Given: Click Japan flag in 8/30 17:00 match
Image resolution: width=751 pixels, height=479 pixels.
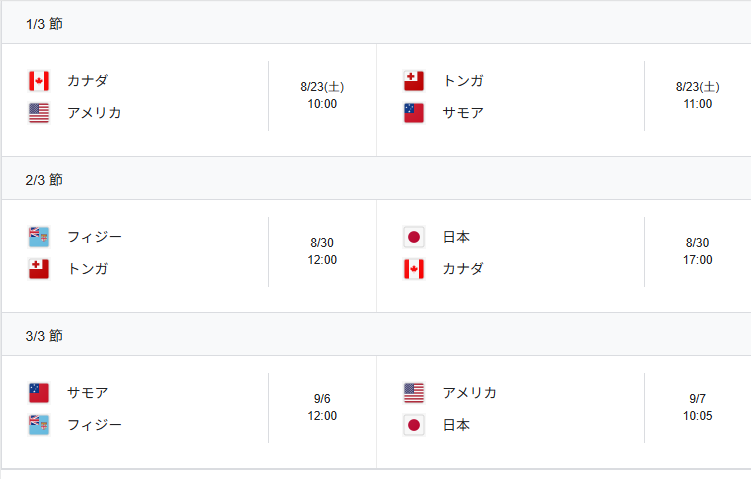Looking at the screenshot, I should [x=414, y=237].
